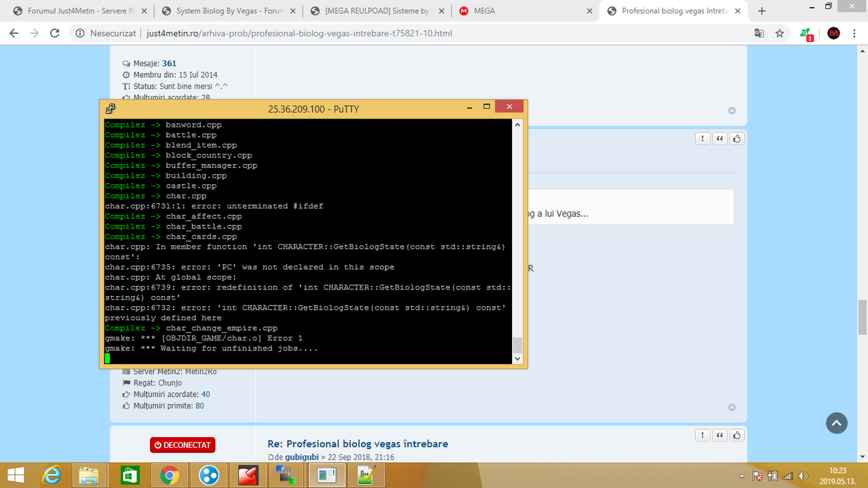Click the red DECONECTAT button

[182, 445]
